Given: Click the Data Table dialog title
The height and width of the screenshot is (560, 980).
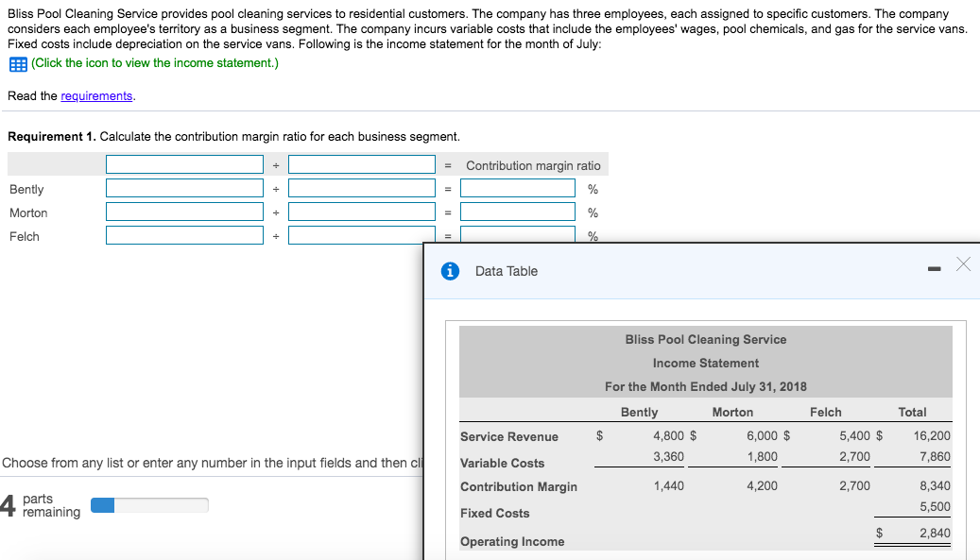Looking at the screenshot, I should coord(506,271).
